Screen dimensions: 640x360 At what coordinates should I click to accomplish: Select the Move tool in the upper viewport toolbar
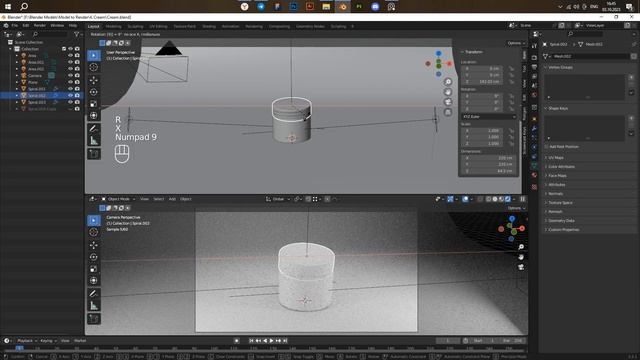coord(94,80)
